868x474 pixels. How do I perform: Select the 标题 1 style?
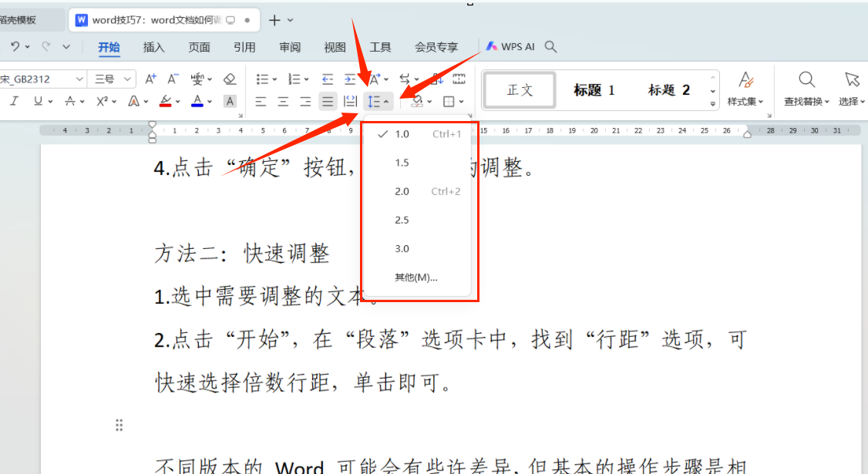point(594,89)
